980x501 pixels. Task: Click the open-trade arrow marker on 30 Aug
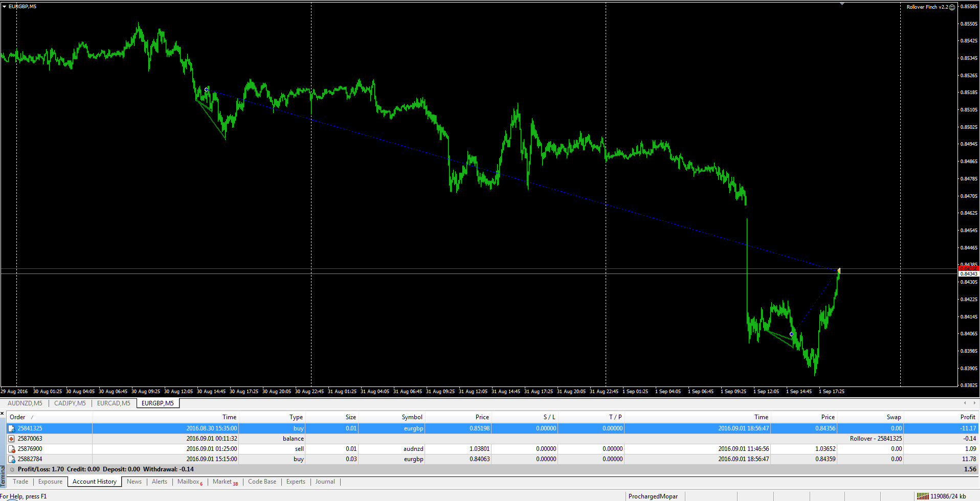coord(206,90)
